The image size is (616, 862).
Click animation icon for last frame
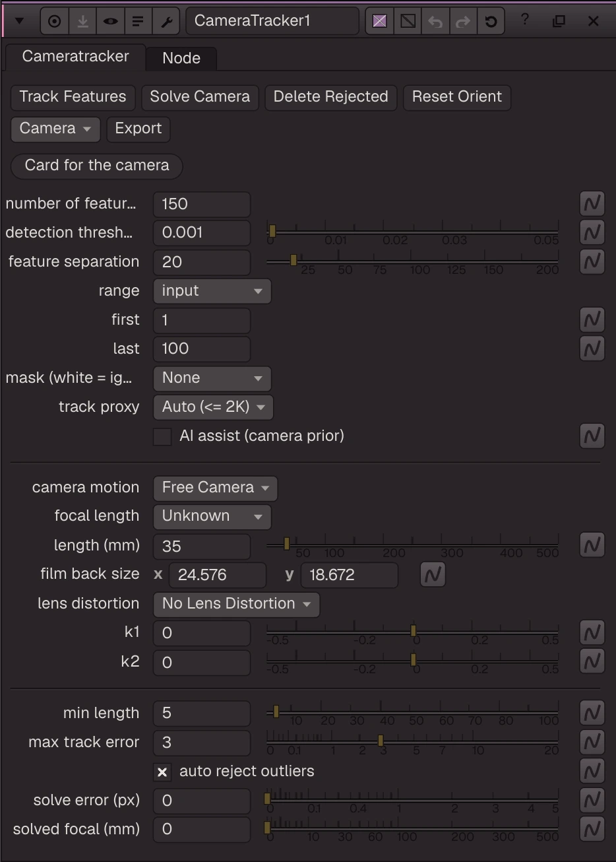[592, 348]
